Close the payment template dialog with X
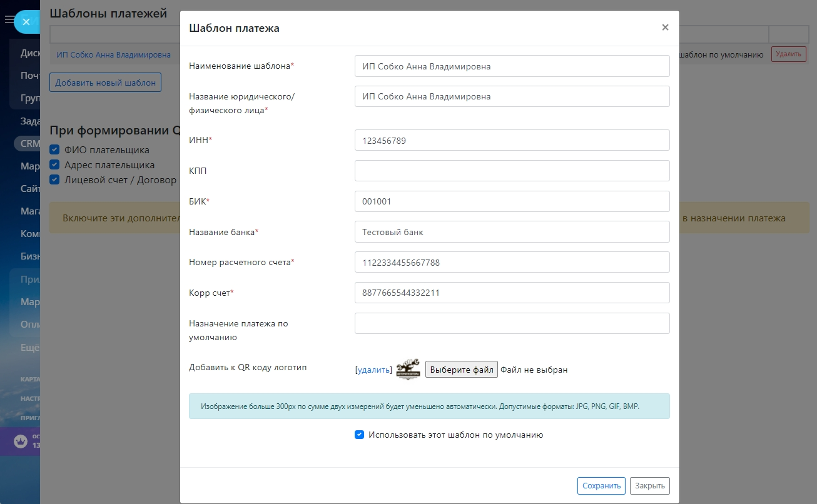Screen dimensions: 817x504 (665, 28)
